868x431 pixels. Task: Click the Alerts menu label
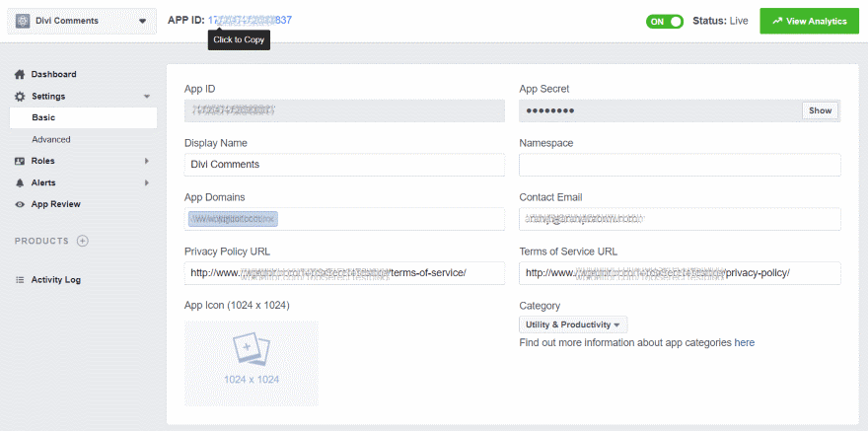pos(43,182)
